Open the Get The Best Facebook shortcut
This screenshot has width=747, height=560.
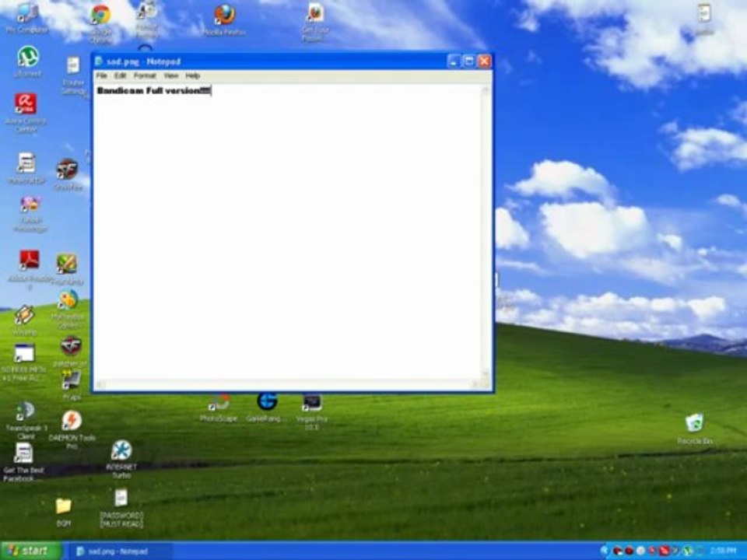pos(23,462)
